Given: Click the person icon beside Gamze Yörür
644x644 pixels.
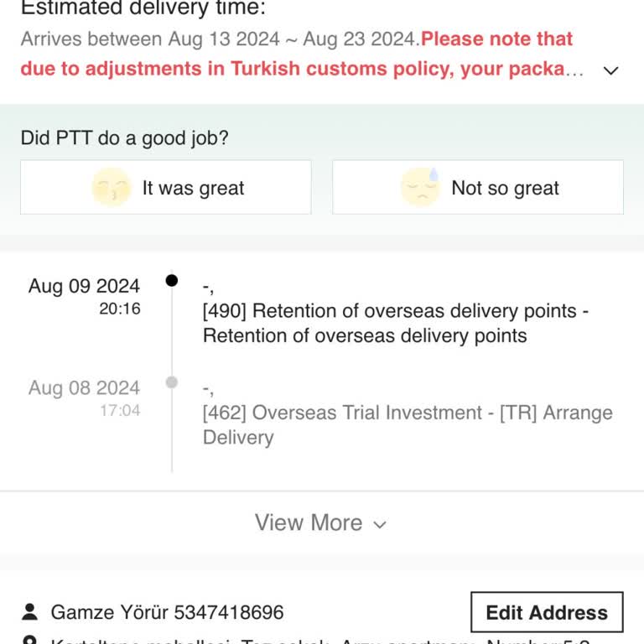Looking at the screenshot, I should pyautogui.click(x=30, y=612).
